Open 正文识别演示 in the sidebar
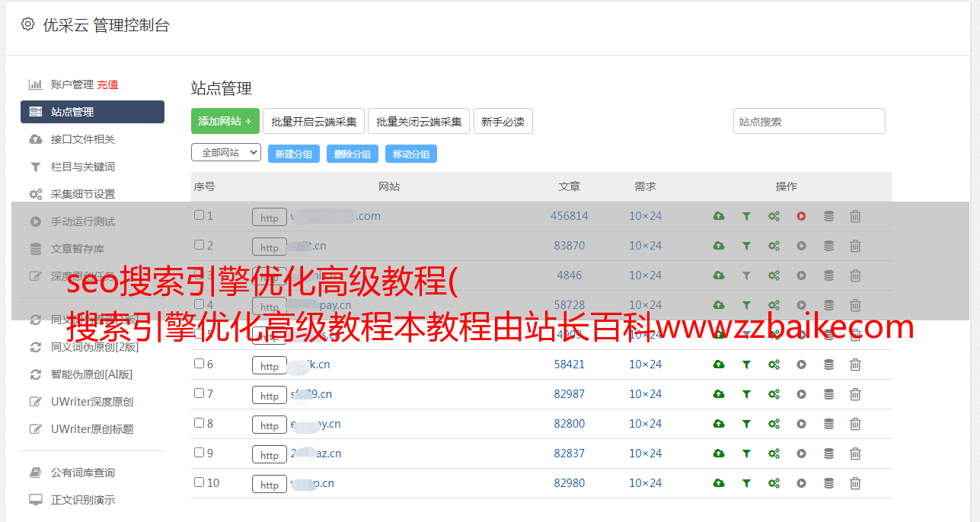The height and width of the screenshot is (522, 980). pyautogui.click(x=83, y=500)
